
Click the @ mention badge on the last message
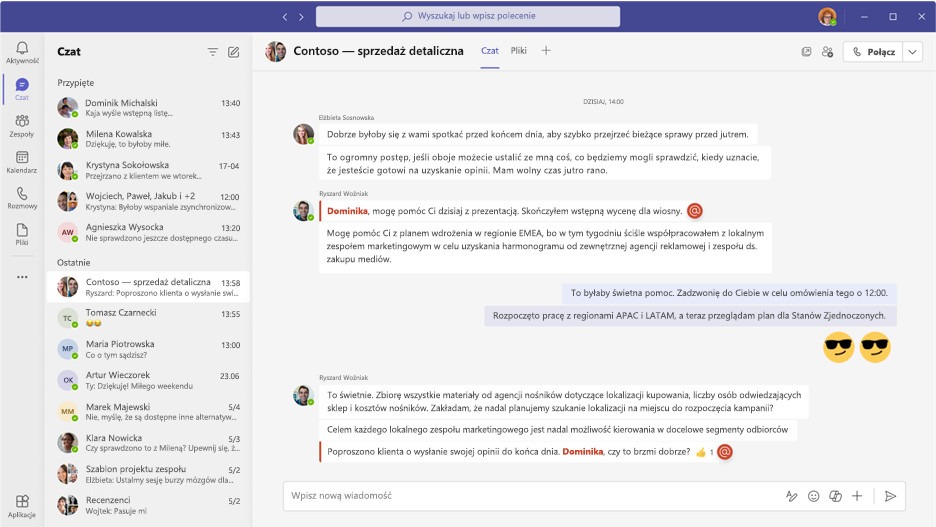click(x=725, y=452)
